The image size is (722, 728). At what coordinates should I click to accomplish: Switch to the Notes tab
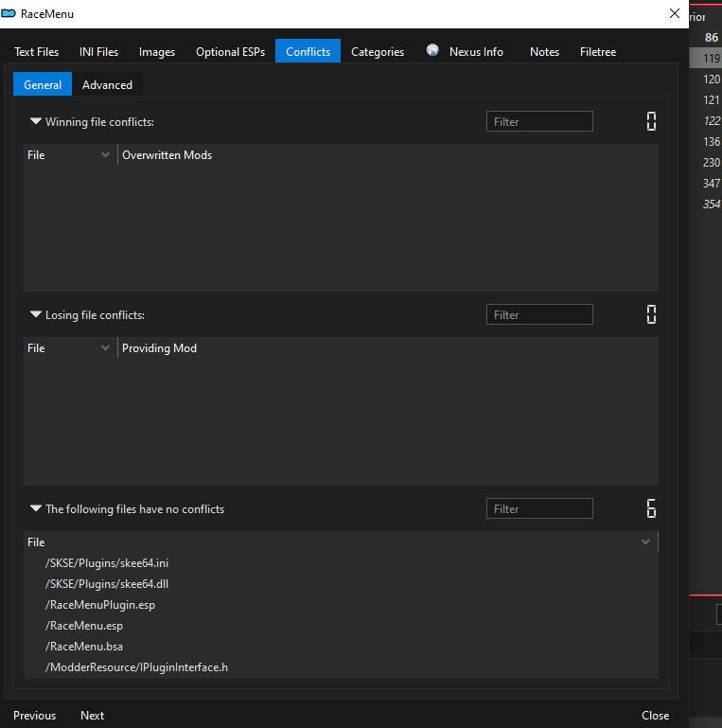click(x=544, y=51)
